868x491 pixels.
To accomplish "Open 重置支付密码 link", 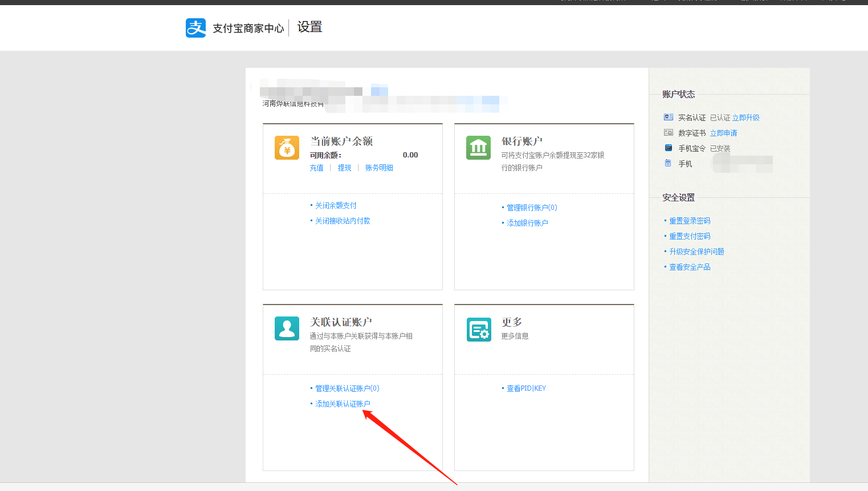I will (x=690, y=236).
